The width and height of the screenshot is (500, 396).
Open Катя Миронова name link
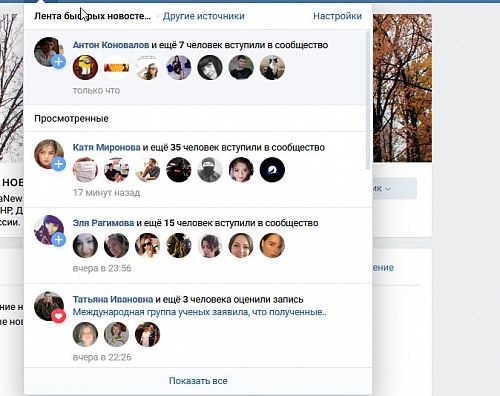(x=106, y=147)
